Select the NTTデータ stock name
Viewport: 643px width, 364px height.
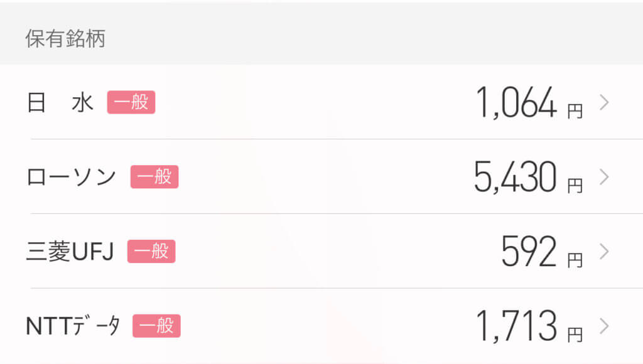[x=73, y=326]
